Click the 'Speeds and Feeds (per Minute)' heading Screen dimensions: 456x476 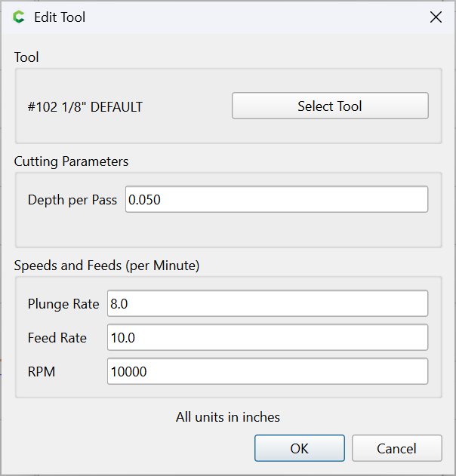(x=106, y=266)
